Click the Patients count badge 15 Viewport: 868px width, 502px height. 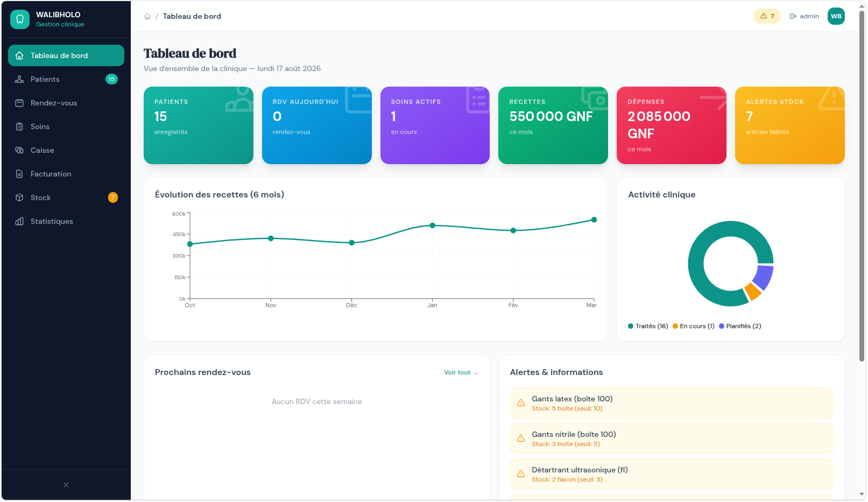click(x=111, y=79)
